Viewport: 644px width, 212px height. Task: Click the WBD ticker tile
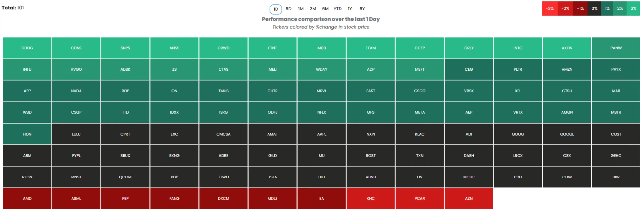27,112
